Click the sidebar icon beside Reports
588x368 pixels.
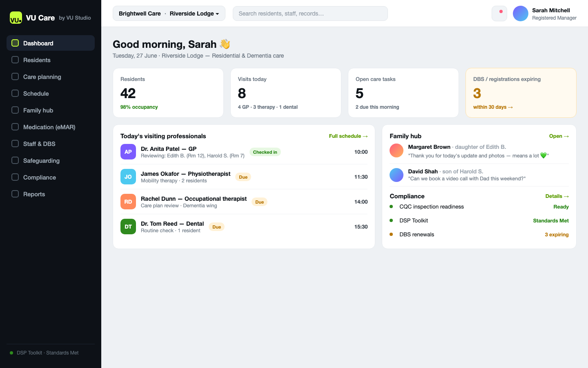coord(15,194)
